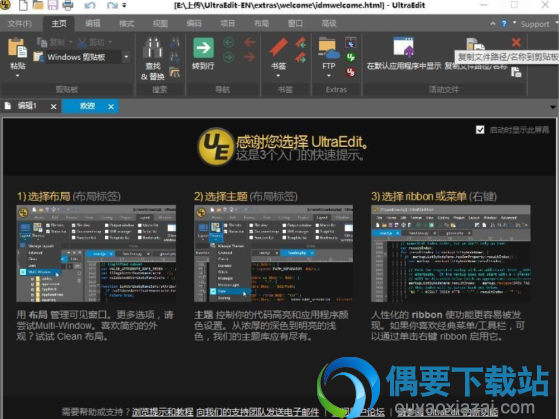
Task: Switch to the 格式 Format ribbon tab
Action: pos(126,24)
